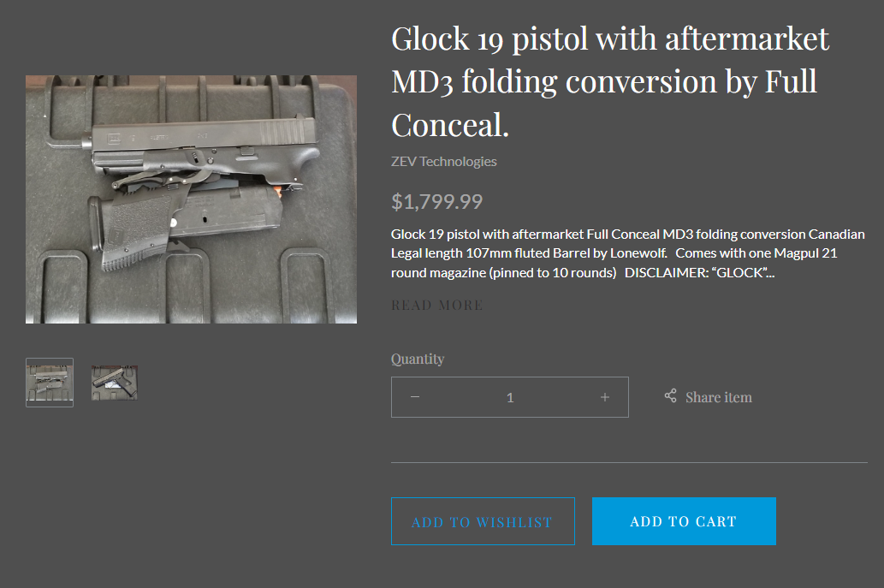Viewport: 884px width, 588px height.
Task: Select the first folded pistol thumbnail
Action: (50, 383)
